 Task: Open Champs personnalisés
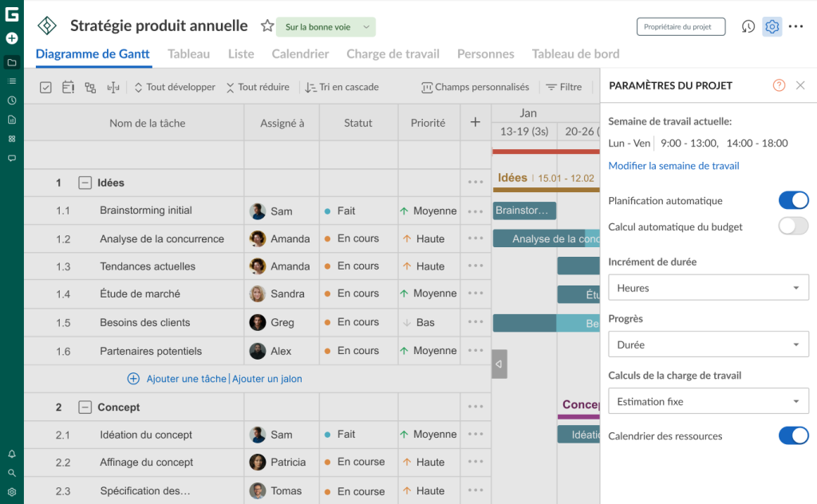pos(476,87)
